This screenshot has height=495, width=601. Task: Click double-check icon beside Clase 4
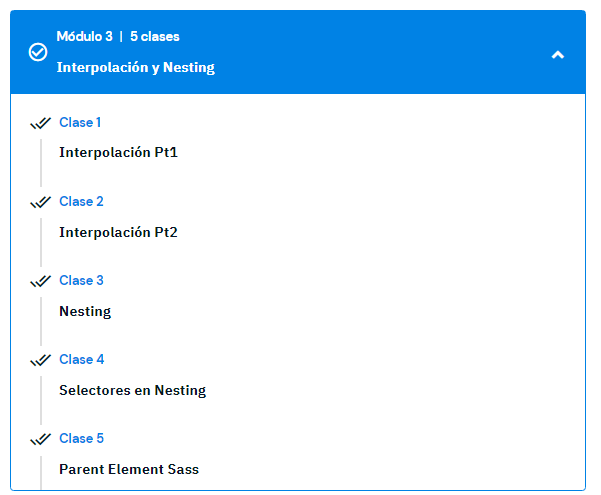pyautogui.click(x=40, y=360)
